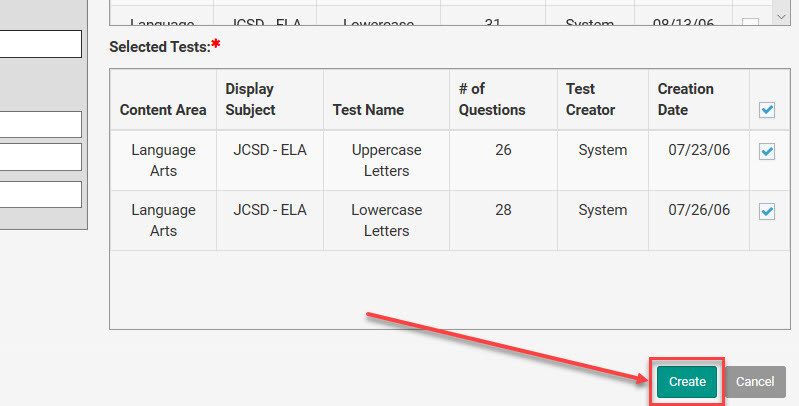799x406 pixels.
Task: Click the 26 questions cell
Action: (x=503, y=160)
